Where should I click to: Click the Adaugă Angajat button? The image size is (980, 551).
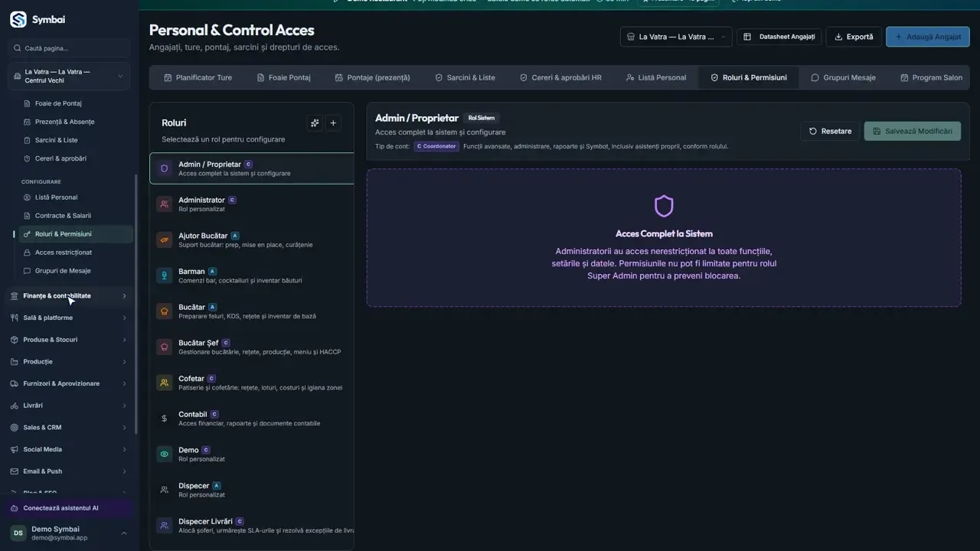(x=928, y=37)
